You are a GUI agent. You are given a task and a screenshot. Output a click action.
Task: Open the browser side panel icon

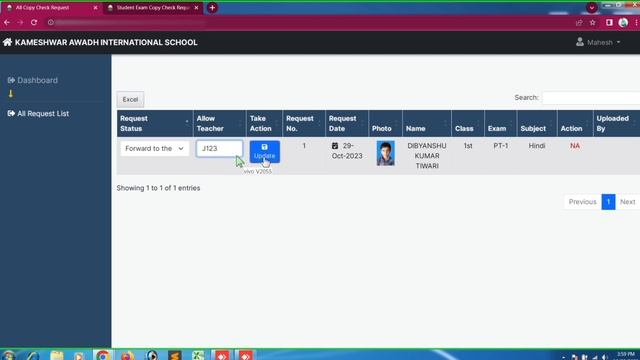pyautogui.click(x=609, y=23)
